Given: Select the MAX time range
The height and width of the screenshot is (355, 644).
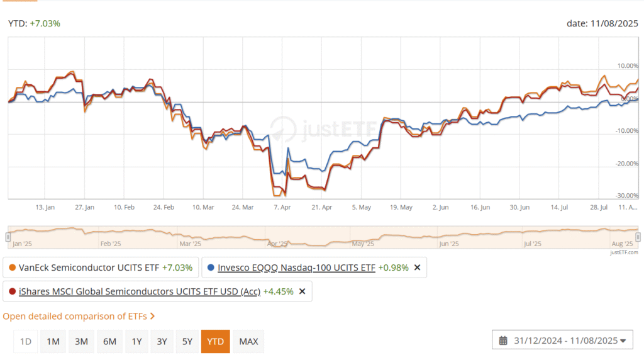Looking at the screenshot, I should point(248,341).
